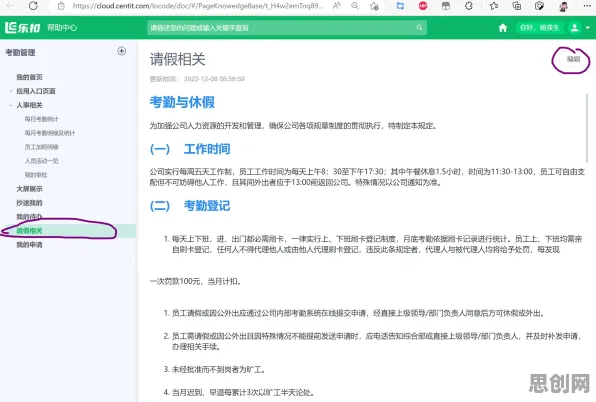This screenshot has width=596, height=402.
Task: Click the document vertical scrollbar
Action: coord(587,128)
